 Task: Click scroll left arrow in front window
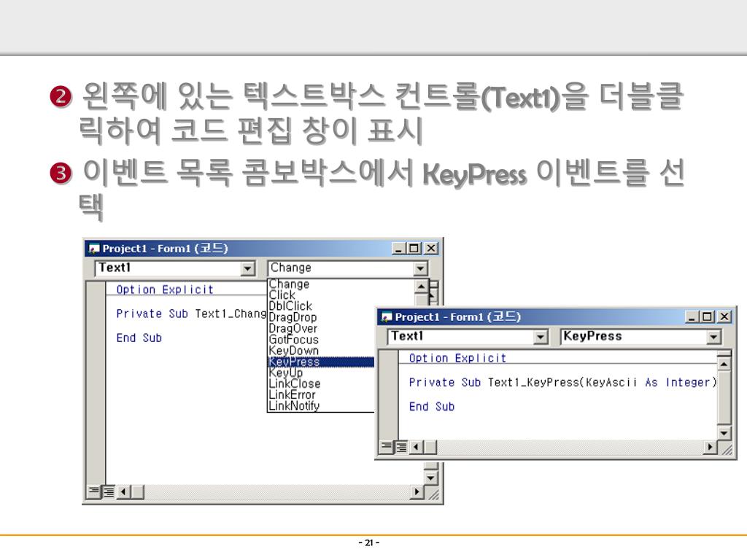pos(417,447)
